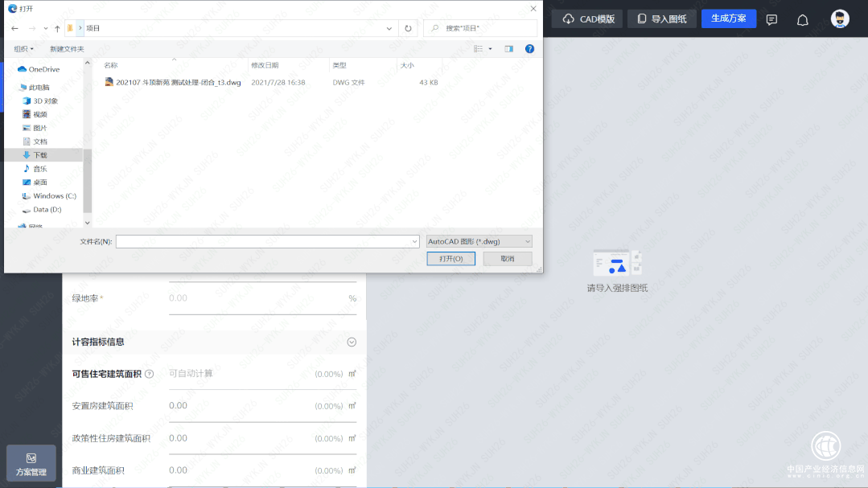Screen dimensions: 868x488
Task: Open the AutoCAD 图形 file type dropdown
Action: pos(479,241)
